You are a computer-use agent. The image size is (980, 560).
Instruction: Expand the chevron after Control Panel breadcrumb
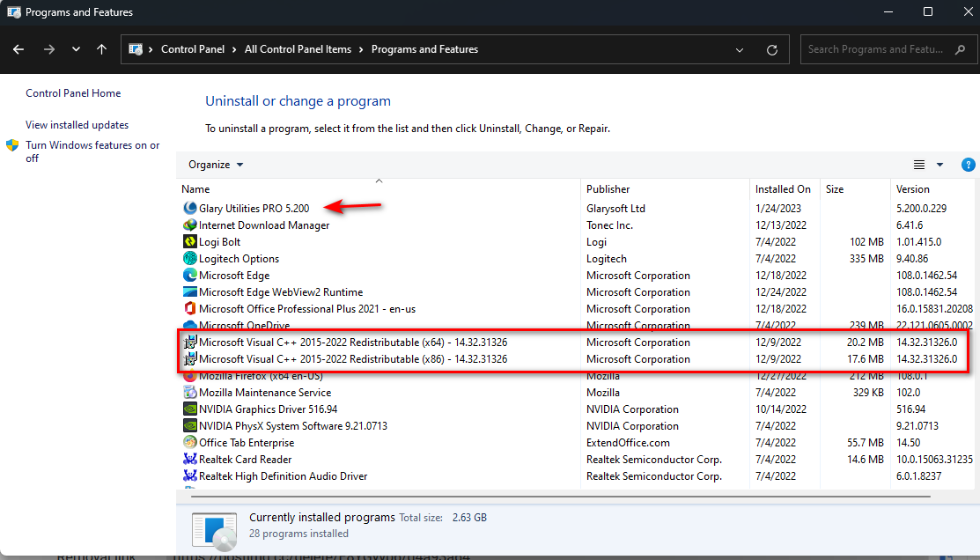coord(234,49)
